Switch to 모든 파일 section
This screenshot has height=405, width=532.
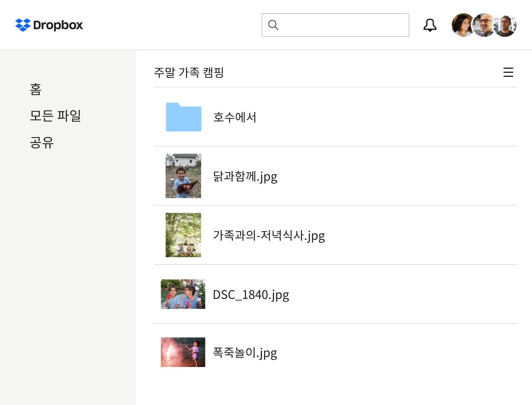click(x=55, y=116)
